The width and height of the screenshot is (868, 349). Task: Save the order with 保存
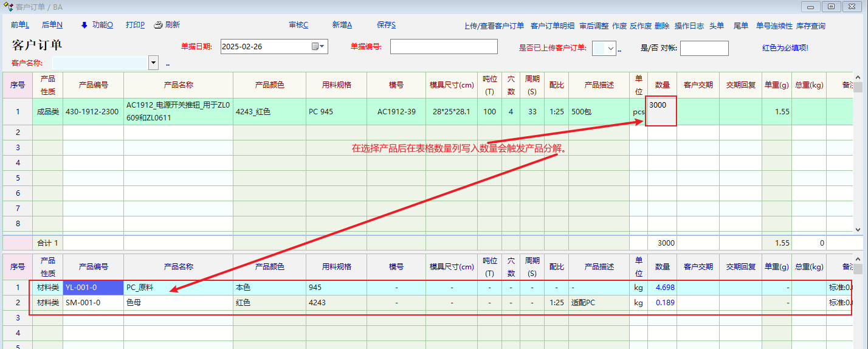point(386,25)
